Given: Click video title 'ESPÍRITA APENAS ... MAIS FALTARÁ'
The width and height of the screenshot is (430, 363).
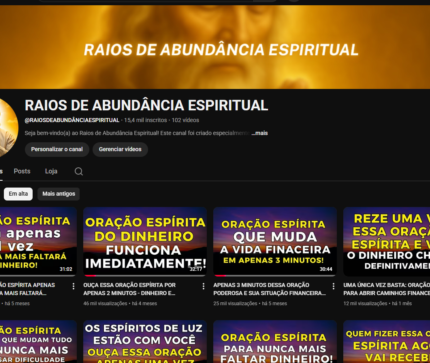Looking at the screenshot, I should [27, 289].
